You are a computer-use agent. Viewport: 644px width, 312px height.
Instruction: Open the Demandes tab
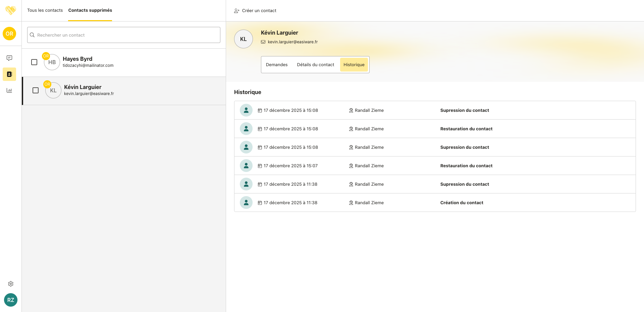tap(276, 65)
